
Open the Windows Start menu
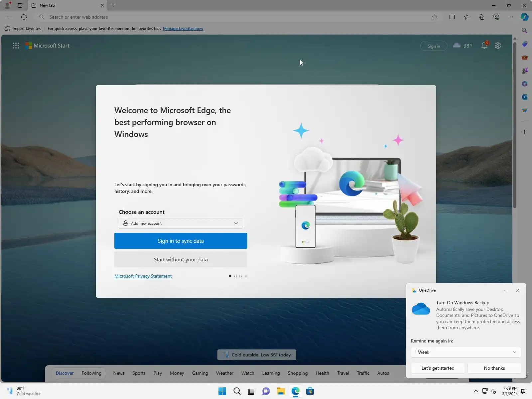(222, 391)
